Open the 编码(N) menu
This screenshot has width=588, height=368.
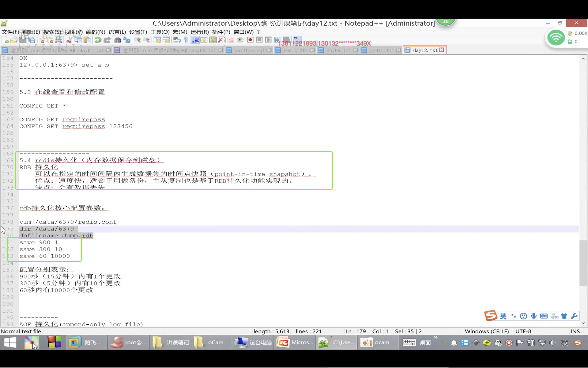pos(96,32)
